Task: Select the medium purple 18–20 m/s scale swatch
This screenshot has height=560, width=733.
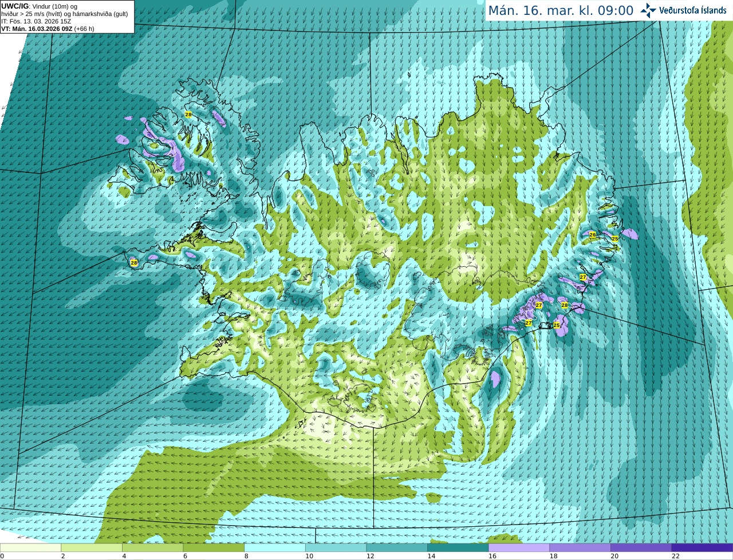Action: coord(580,547)
